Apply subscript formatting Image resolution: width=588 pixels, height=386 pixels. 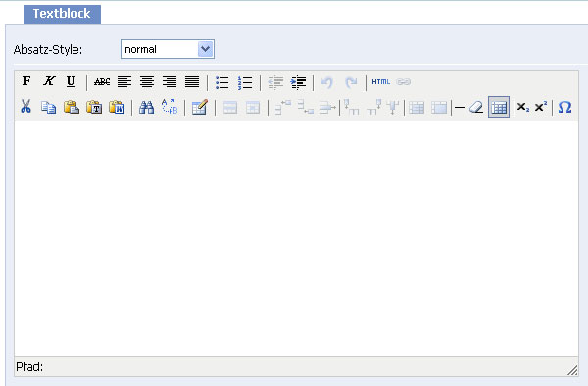(523, 107)
